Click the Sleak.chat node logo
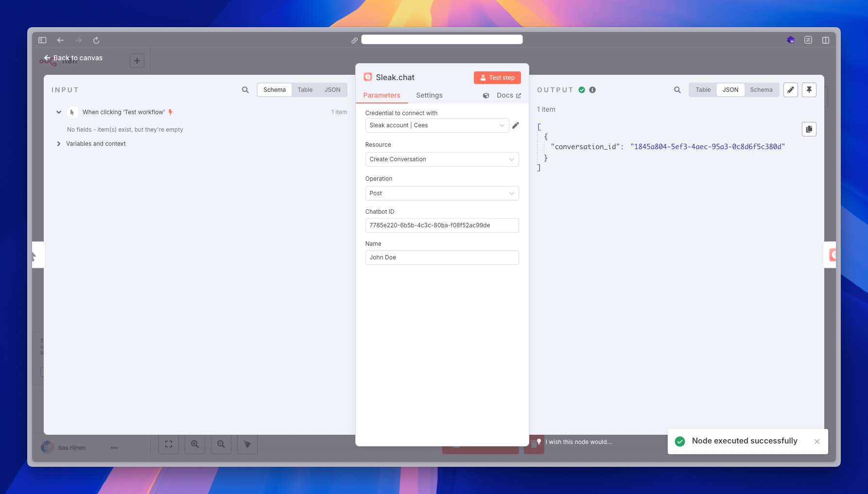Viewport: 868px width, 494px height. click(x=368, y=77)
